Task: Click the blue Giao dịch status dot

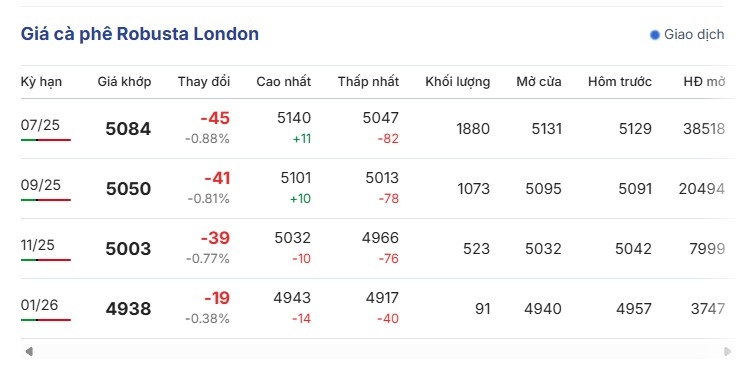Action: [x=654, y=35]
